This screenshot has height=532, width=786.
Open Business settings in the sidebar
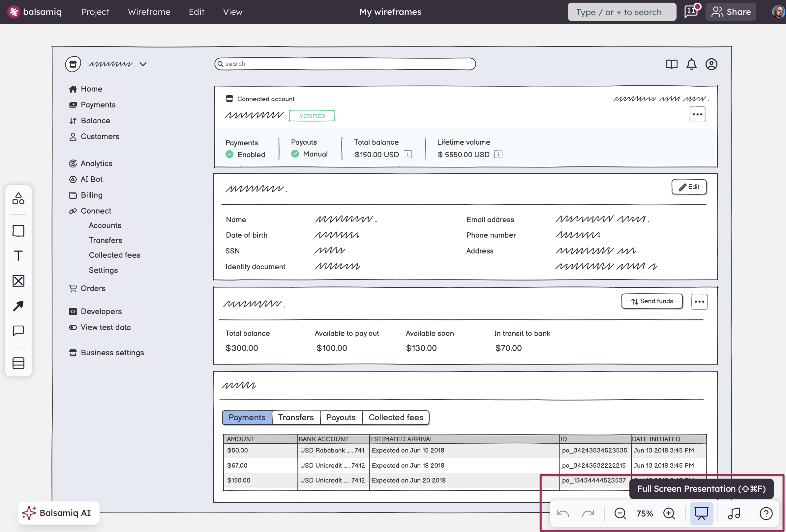point(106,353)
